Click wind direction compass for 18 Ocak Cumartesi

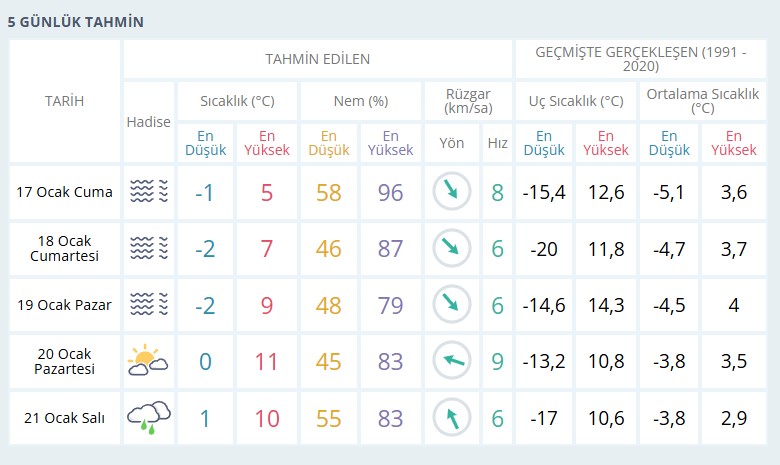[x=452, y=248]
